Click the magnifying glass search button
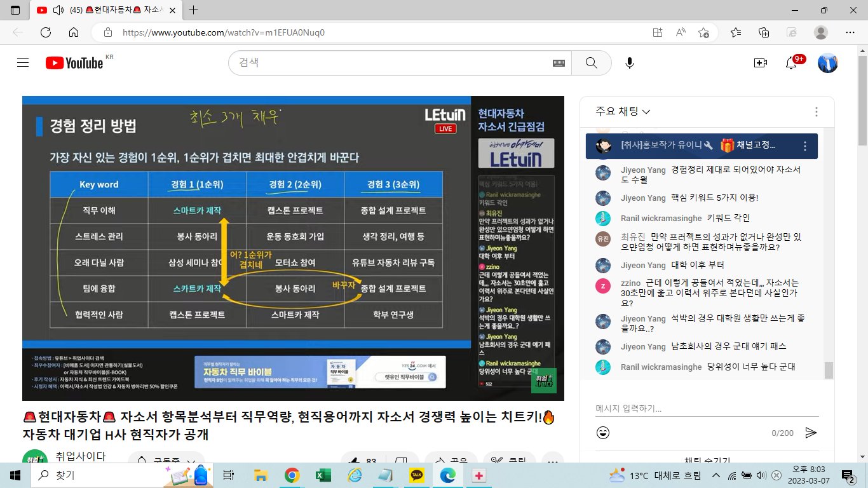 coord(591,63)
